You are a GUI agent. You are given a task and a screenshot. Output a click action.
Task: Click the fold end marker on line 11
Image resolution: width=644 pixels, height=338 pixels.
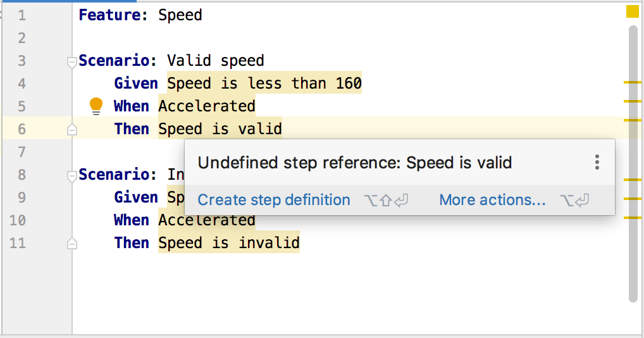click(x=72, y=243)
